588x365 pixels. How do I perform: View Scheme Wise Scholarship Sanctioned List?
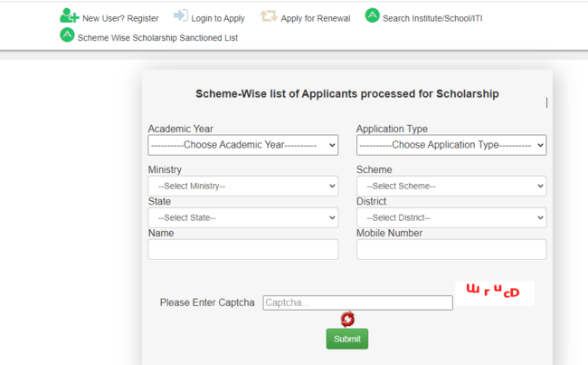point(157,38)
